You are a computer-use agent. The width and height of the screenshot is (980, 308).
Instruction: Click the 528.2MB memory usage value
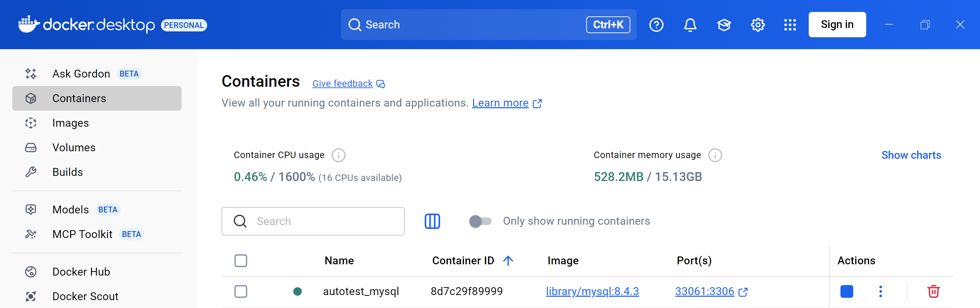[x=619, y=177]
